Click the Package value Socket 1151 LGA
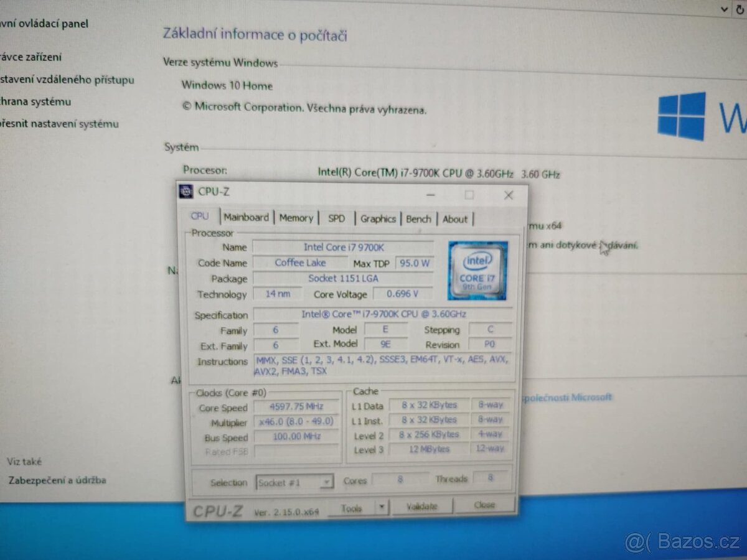This screenshot has height=560, width=747. point(344,278)
